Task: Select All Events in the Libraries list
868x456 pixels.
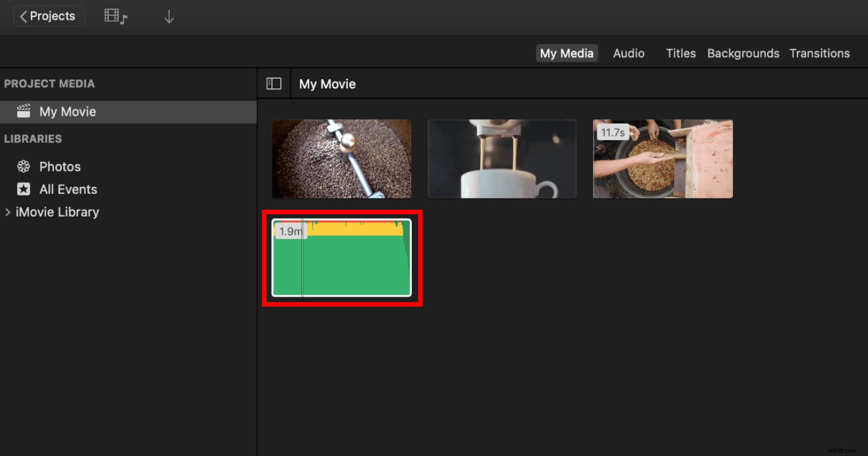Action: (68, 189)
